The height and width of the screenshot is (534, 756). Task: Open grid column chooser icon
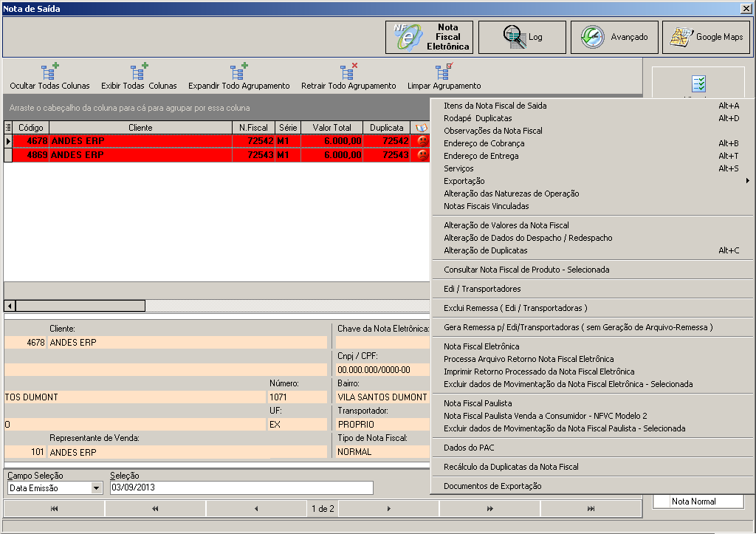(x=7, y=128)
